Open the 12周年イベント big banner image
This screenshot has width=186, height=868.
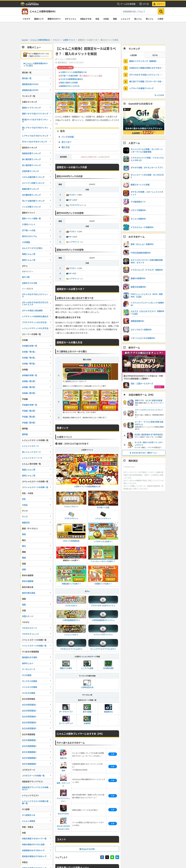[87, 469]
